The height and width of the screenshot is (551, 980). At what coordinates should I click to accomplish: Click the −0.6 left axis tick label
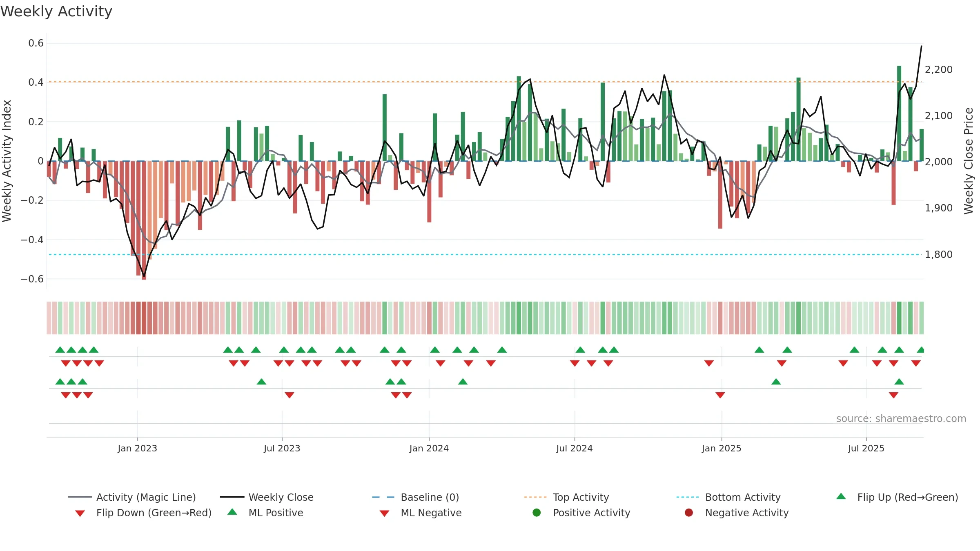click(x=32, y=279)
